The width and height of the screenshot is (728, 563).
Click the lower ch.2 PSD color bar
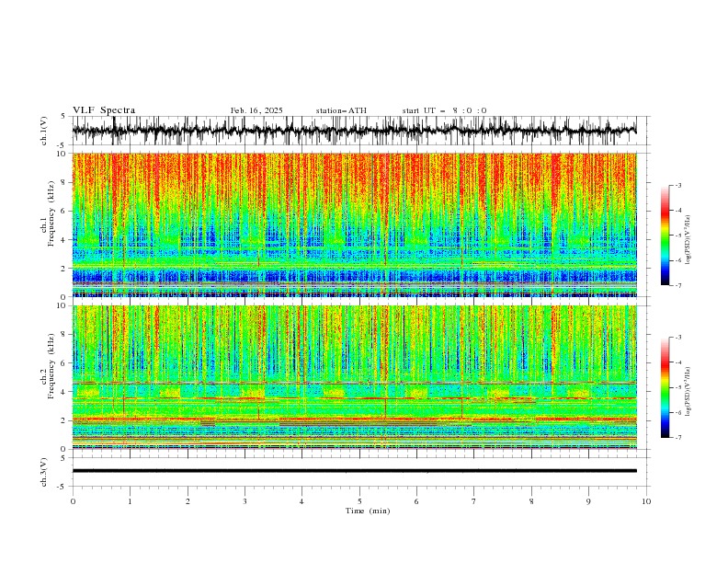(665, 387)
